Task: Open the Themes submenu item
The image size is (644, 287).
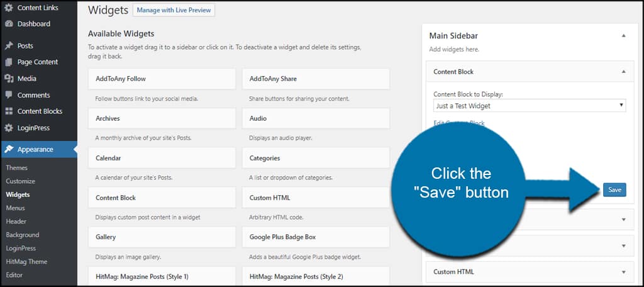Action: coord(16,168)
